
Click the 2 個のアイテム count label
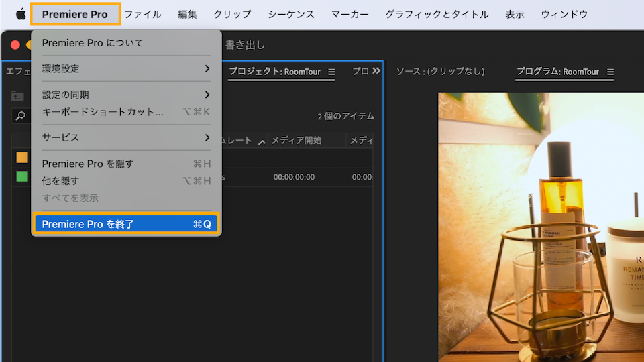[x=346, y=117]
